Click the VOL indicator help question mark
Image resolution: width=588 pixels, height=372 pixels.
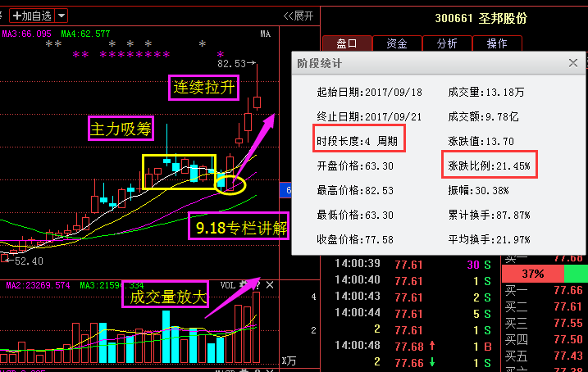point(257,284)
